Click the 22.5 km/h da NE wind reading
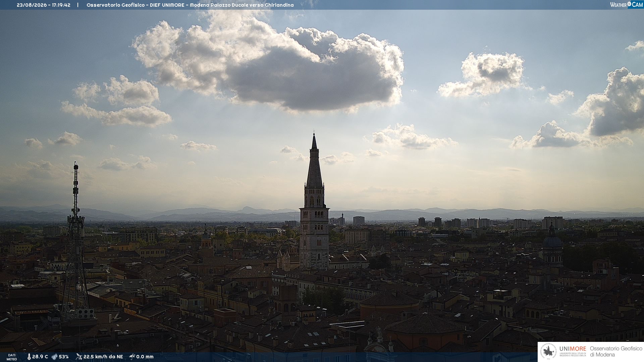Image resolution: width=644 pixels, height=362 pixels. point(103,357)
